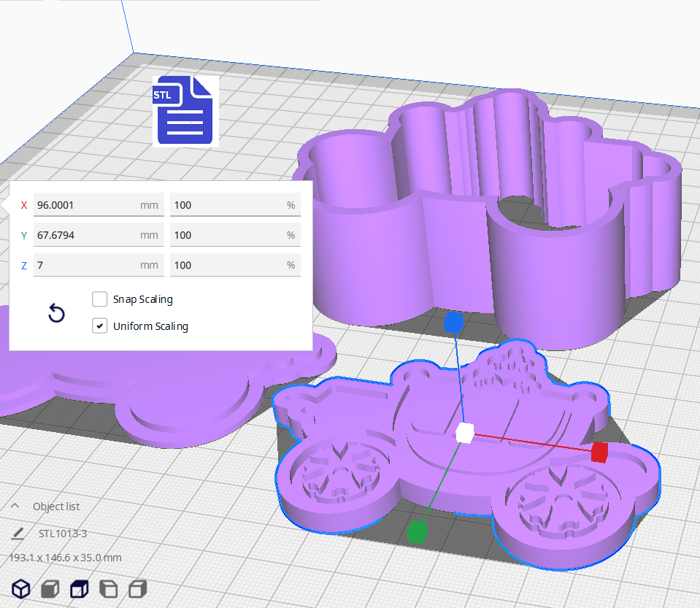Uncheck the Uniform Scaling checkbox
Screen dimensions: 700x608
click(100, 326)
